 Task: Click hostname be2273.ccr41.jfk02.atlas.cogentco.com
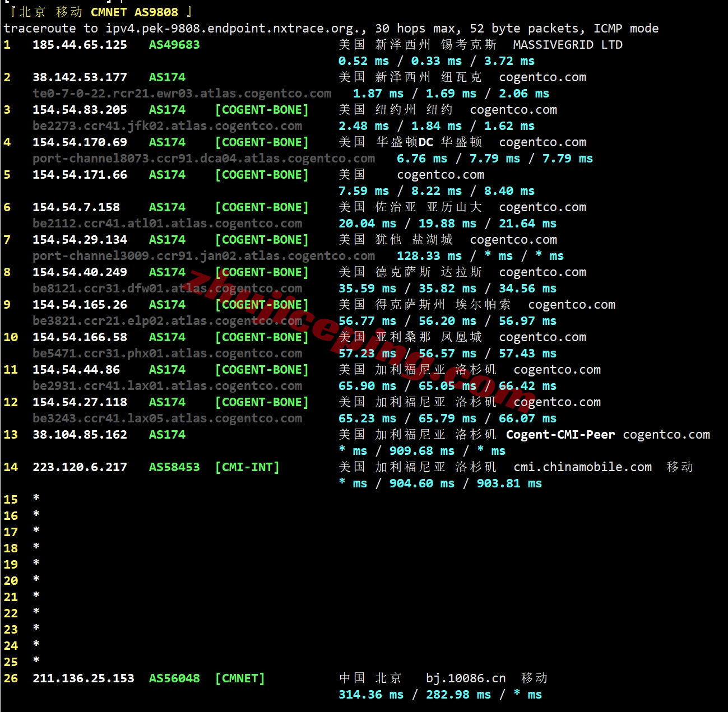pos(167,126)
